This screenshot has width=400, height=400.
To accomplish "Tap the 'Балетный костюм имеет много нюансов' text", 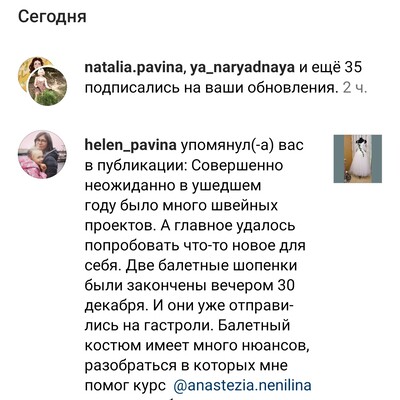I will 198,336.
